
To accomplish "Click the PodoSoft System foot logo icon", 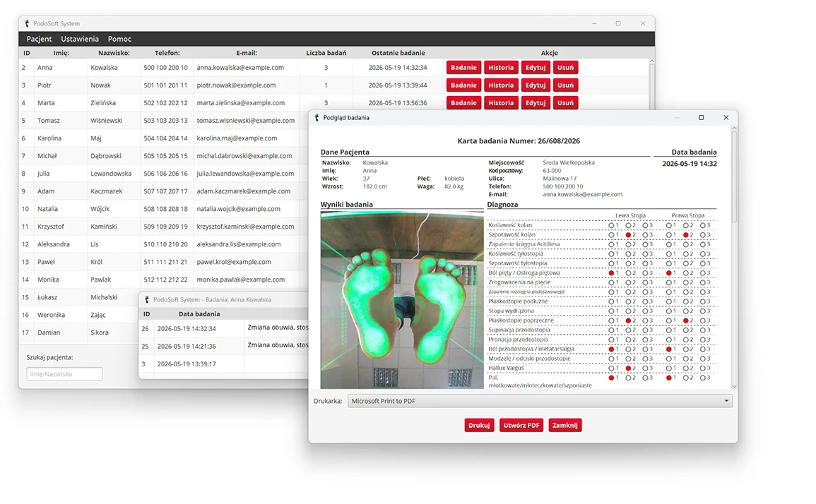I will tap(27, 23).
